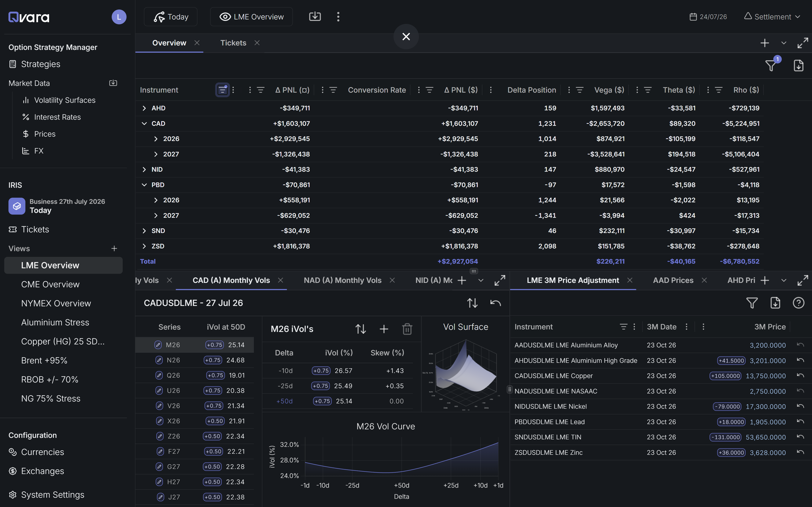
Task: Add a new view with plus icon
Action: point(114,248)
